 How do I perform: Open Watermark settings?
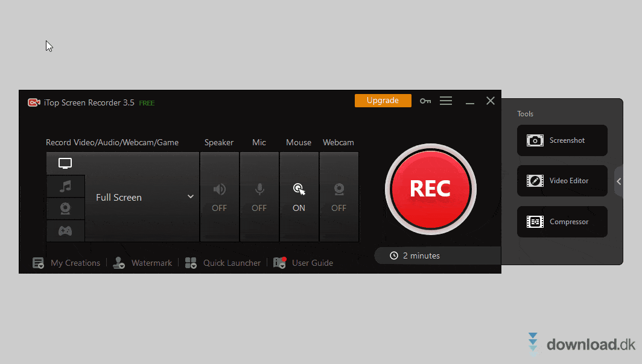pos(142,263)
